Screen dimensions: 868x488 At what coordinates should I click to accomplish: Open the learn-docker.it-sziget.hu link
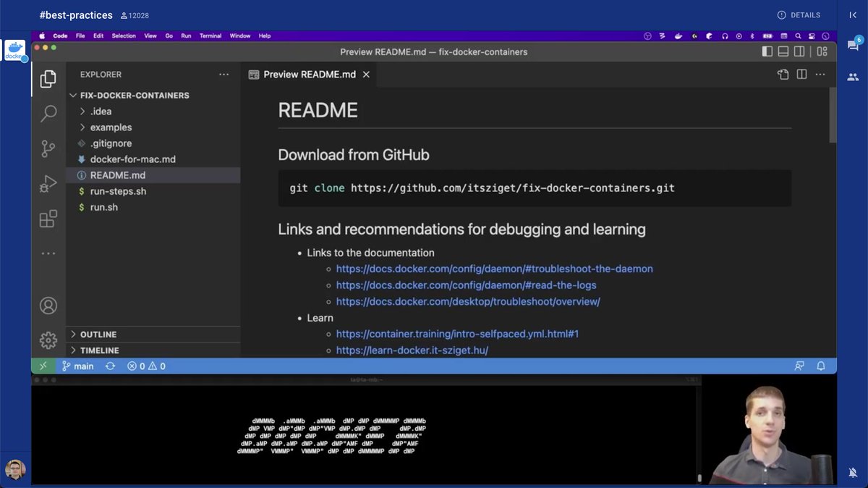pos(412,350)
